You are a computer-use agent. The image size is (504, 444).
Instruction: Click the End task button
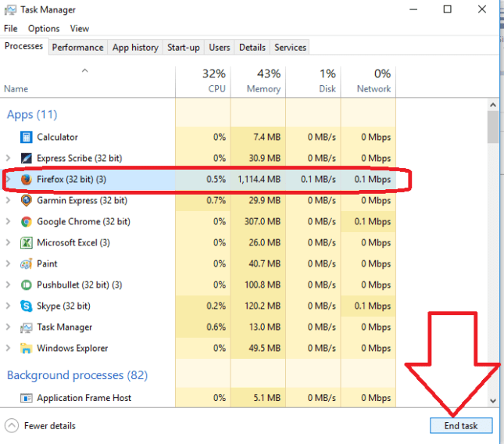tap(461, 426)
